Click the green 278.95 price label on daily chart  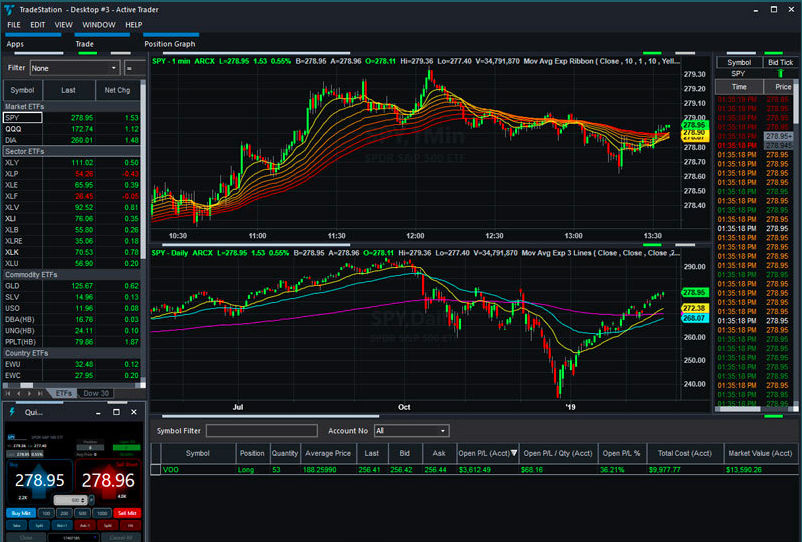click(x=694, y=292)
